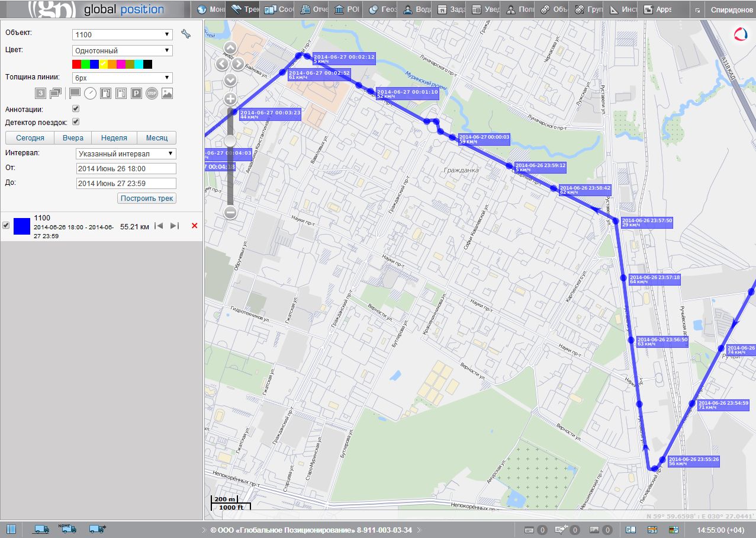Select the Вчера period button
The width and height of the screenshot is (756, 538).
73,138
